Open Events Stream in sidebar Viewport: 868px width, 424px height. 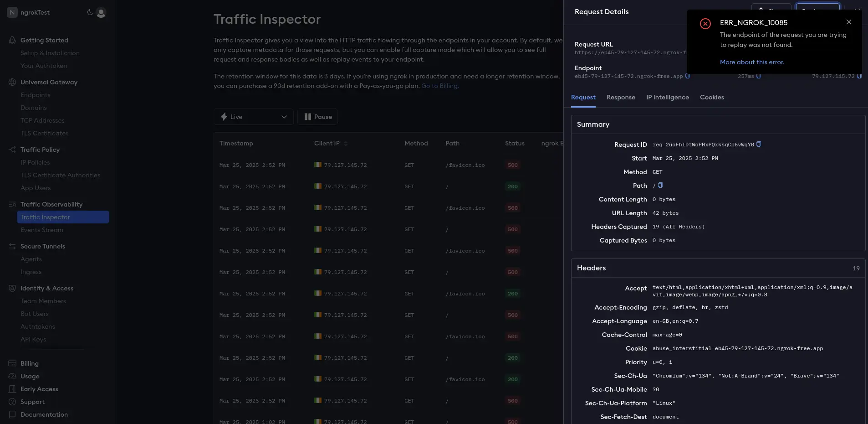coord(42,230)
